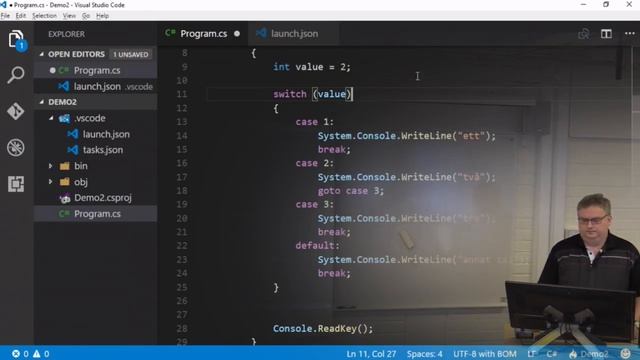Click on the 'switch' keyword
The image size is (640, 360).
[290, 94]
